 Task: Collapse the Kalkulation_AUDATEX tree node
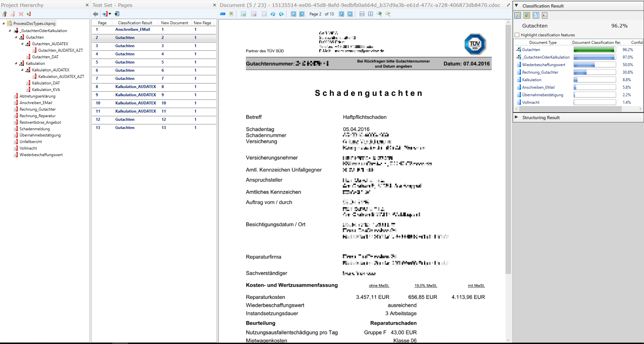pyautogui.click(x=22, y=70)
